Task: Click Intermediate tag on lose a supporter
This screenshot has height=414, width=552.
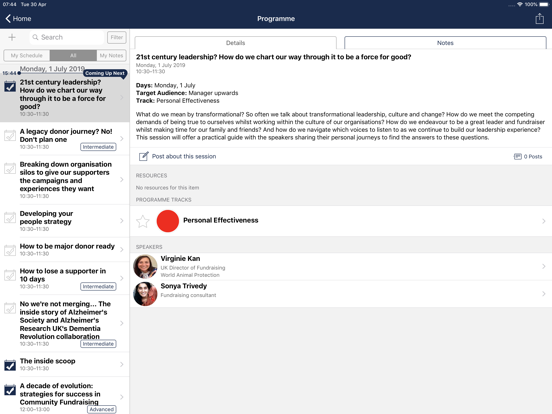Action: [x=98, y=287]
